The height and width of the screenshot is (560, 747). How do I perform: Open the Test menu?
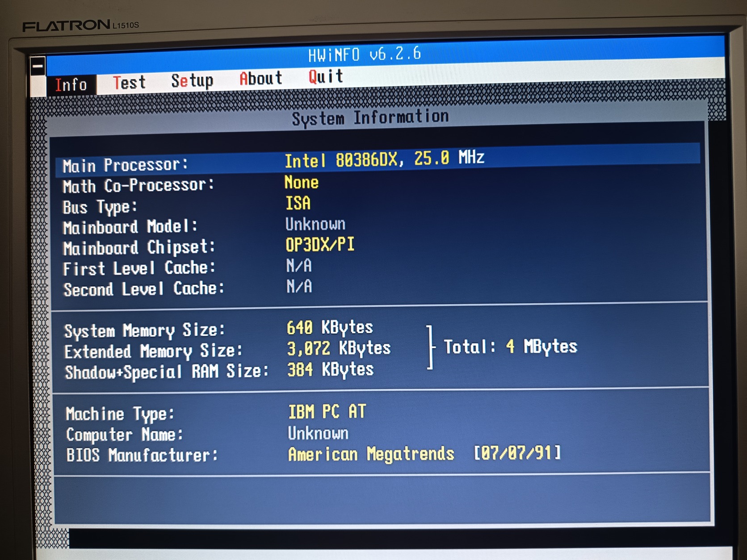(129, 83)
